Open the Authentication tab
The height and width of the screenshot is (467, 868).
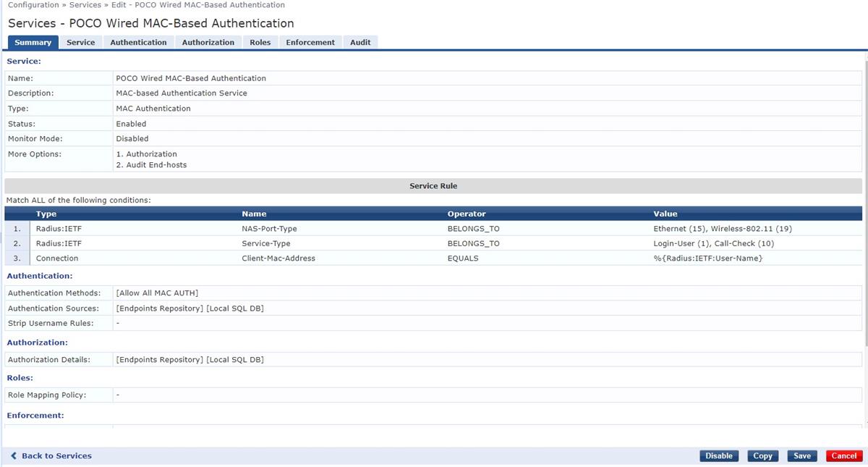click(138, 42)
